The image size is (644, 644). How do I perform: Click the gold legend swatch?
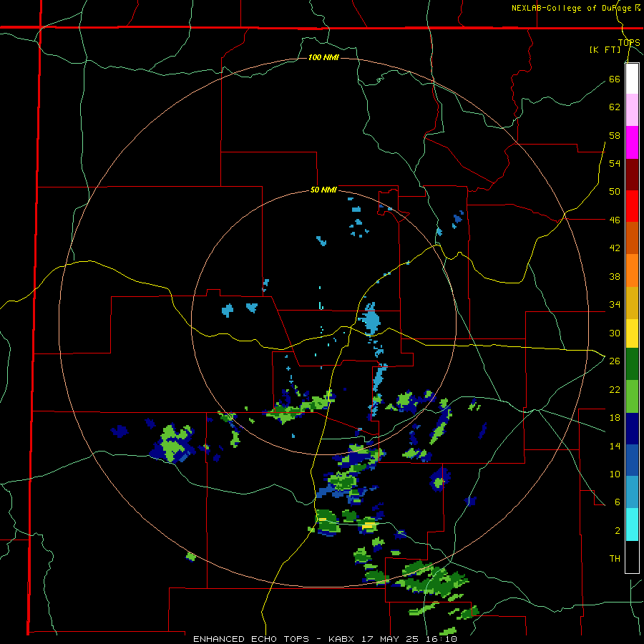pyautogui.click(x=632, y=303)
